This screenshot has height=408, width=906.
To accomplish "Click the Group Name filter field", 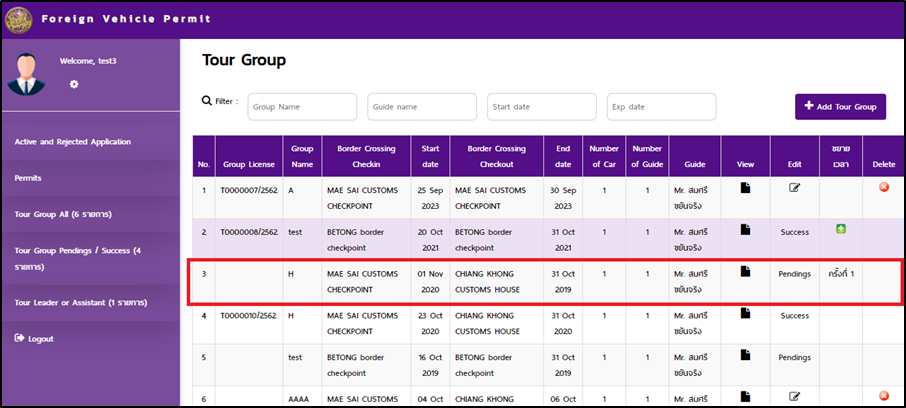I will (302, 107).
